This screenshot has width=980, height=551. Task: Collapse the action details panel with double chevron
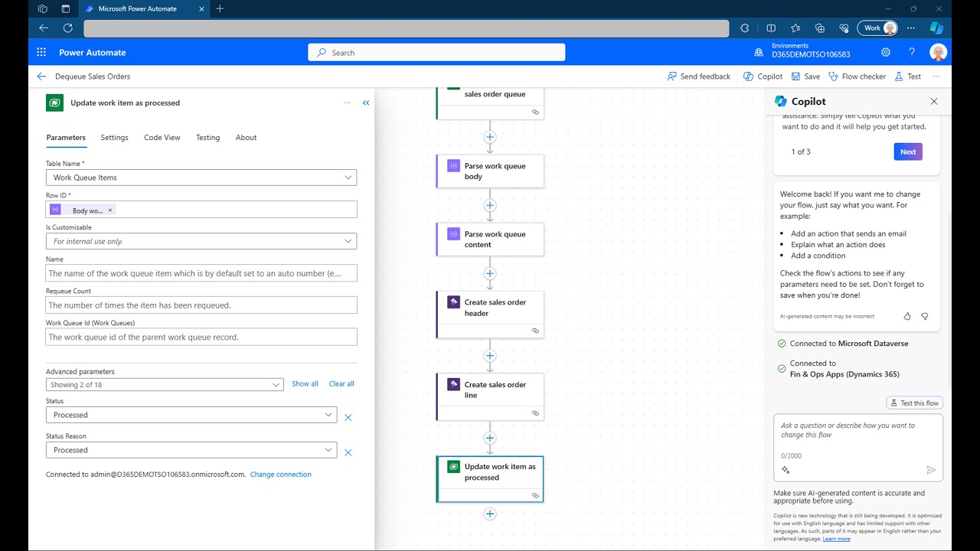pos(366,103)
